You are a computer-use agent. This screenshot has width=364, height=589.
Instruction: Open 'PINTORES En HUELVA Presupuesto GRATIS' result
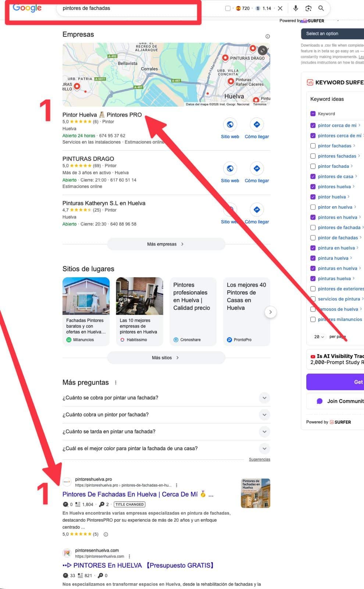tap(138, 565)
